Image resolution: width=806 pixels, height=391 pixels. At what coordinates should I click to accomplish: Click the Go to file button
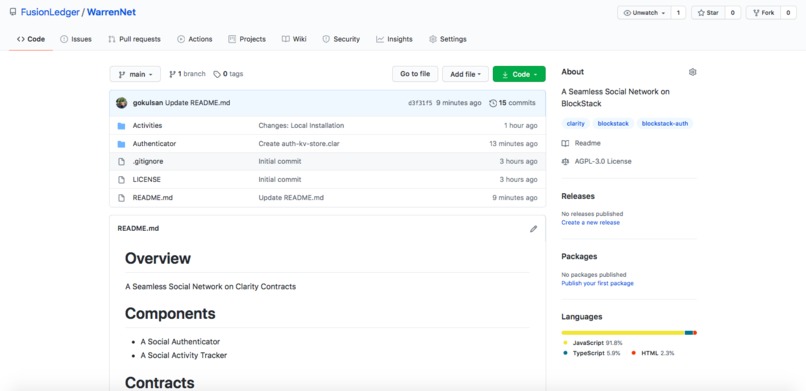coord(415,74)
